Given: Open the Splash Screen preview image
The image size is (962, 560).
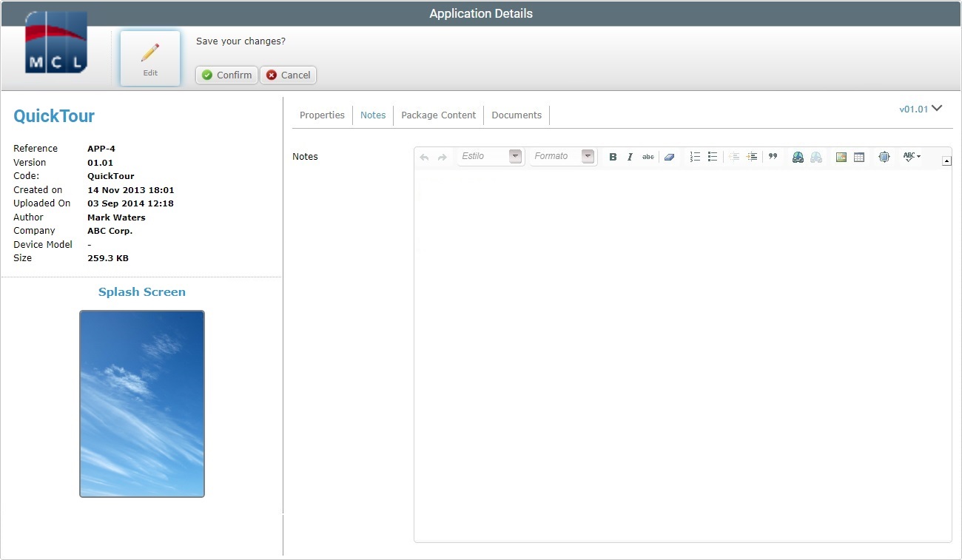Looking at the screenshot, I should (x=141, y=403).
